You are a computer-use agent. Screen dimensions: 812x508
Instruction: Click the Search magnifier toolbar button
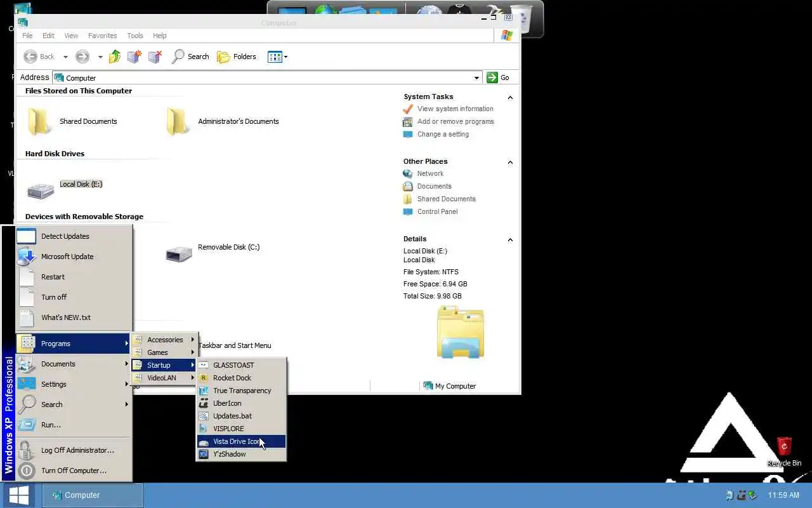tap(190, 57)
